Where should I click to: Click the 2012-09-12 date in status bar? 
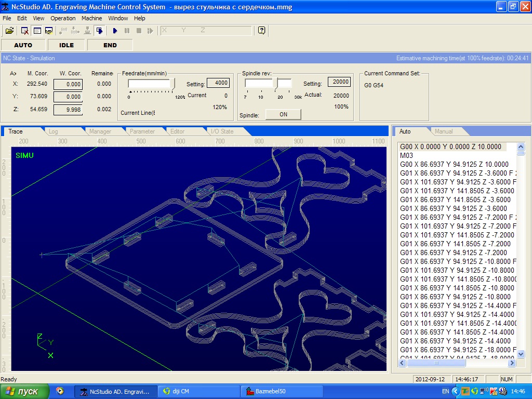click(430, 379)
